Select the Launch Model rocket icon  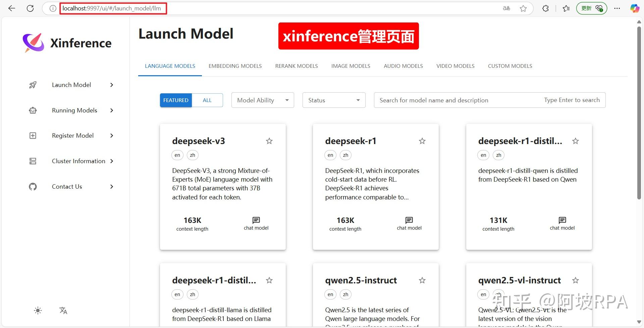pos(32,85)
